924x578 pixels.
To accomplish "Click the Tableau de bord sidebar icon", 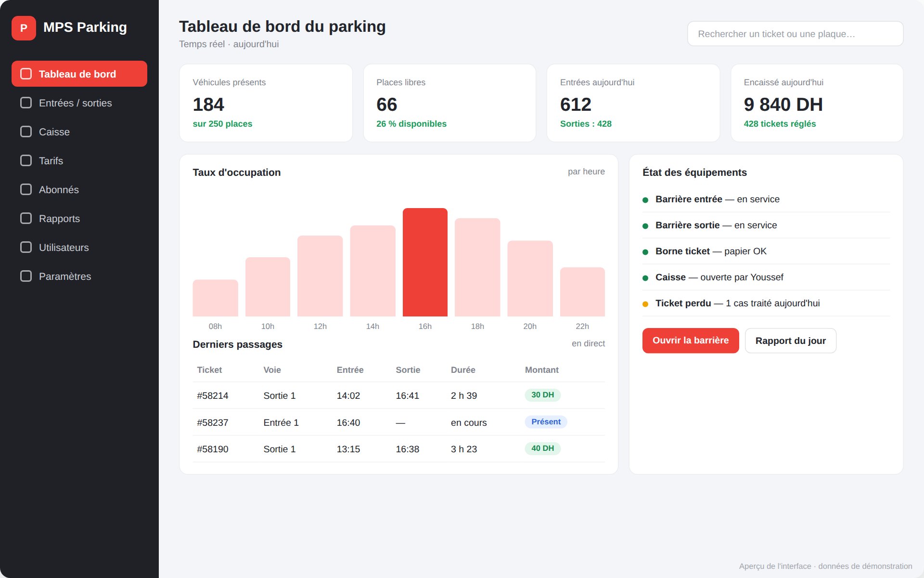I will (x=26, y=74).
